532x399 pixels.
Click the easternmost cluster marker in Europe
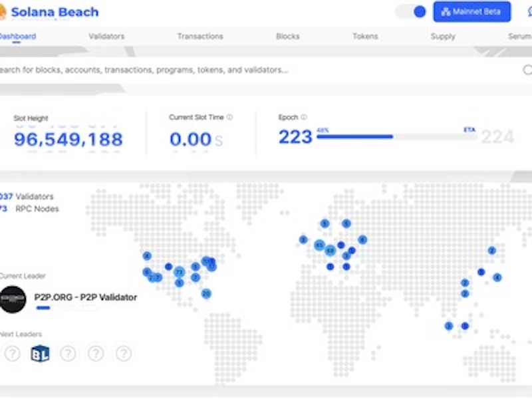[x=362, y=239]
